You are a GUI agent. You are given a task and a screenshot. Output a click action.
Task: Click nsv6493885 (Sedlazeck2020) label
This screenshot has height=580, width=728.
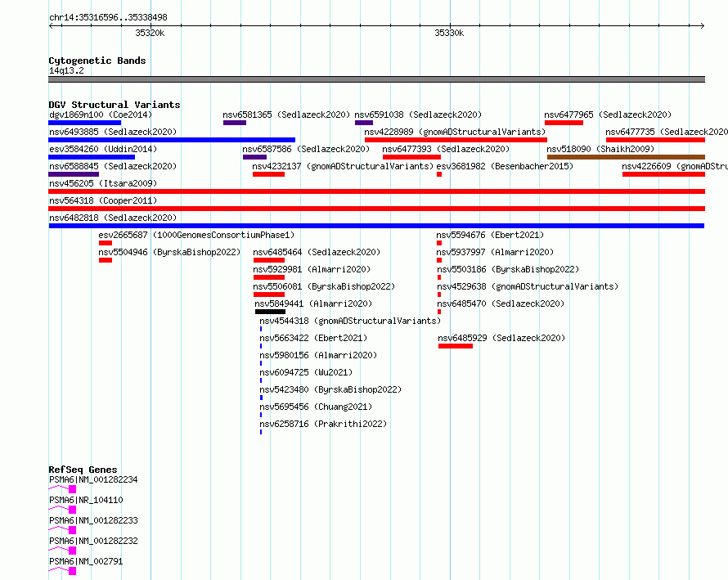(113, 132)
